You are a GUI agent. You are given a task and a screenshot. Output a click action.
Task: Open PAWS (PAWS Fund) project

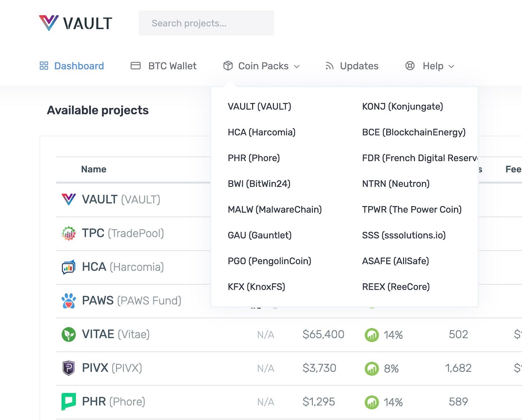pyautogui.click(x=132, y=301)
